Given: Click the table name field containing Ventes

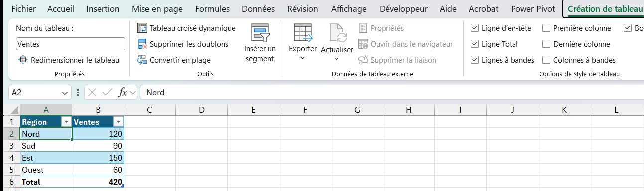Looking at the screenshot, I should (70, 44).
